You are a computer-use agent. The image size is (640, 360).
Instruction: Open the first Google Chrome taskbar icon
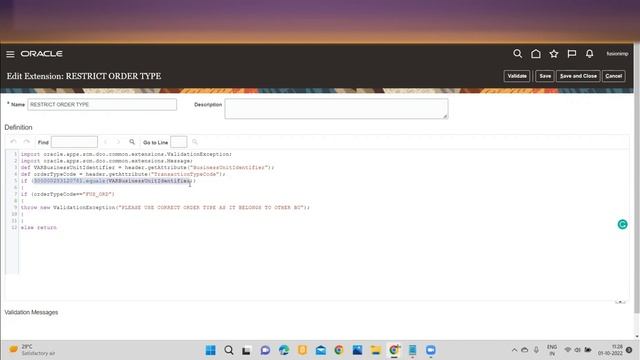(339, 350)
